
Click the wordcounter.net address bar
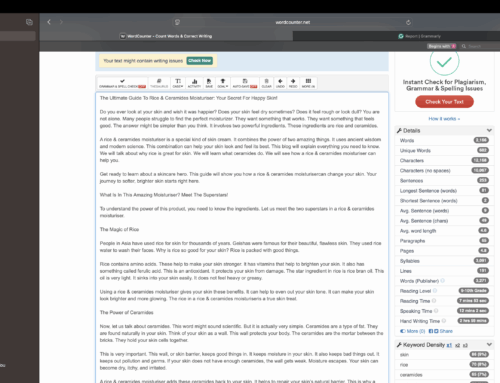[293, 22]
